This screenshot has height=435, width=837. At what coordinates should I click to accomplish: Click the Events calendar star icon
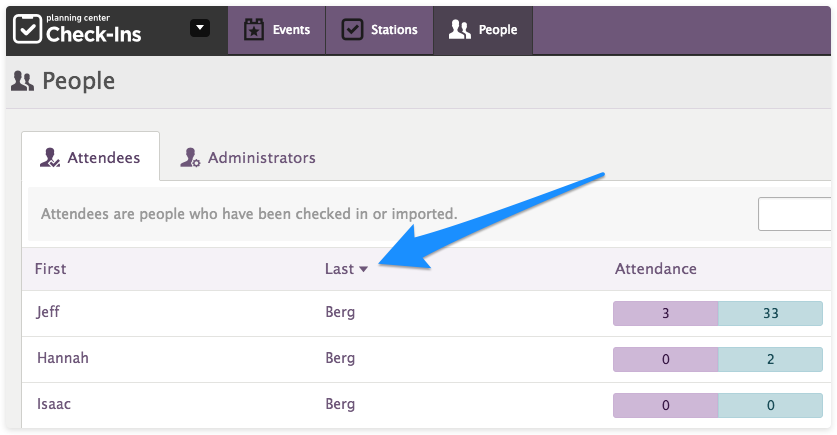pos(253,30)
